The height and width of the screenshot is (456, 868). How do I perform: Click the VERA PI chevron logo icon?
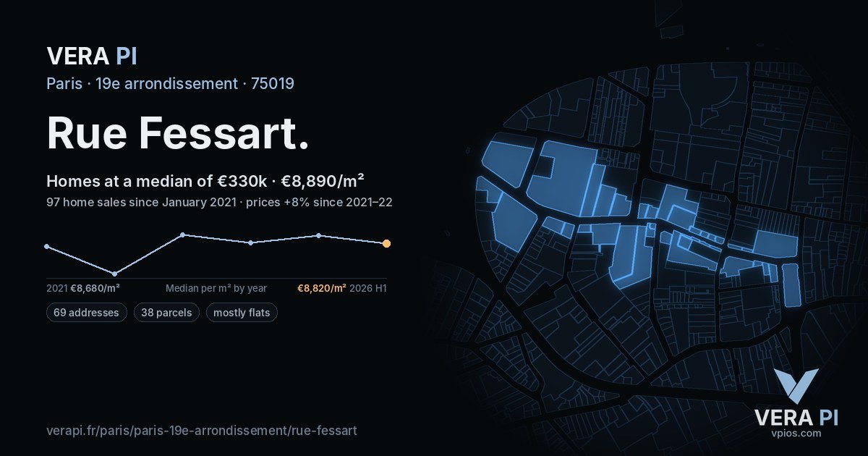click(796, 385)
